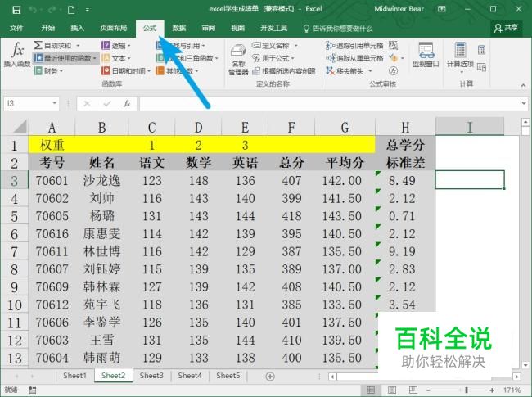Click the Error Checking icon

pyautogui.click(x=393, y=58)
